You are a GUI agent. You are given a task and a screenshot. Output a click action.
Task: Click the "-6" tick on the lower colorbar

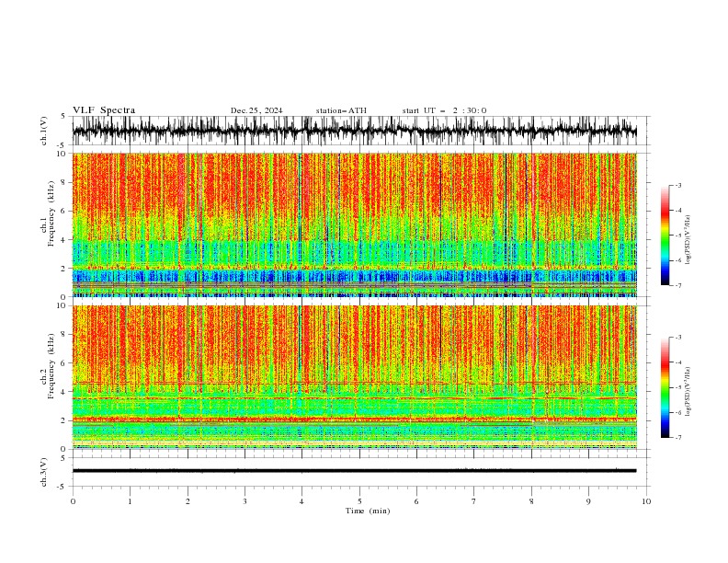click(678, 412)
